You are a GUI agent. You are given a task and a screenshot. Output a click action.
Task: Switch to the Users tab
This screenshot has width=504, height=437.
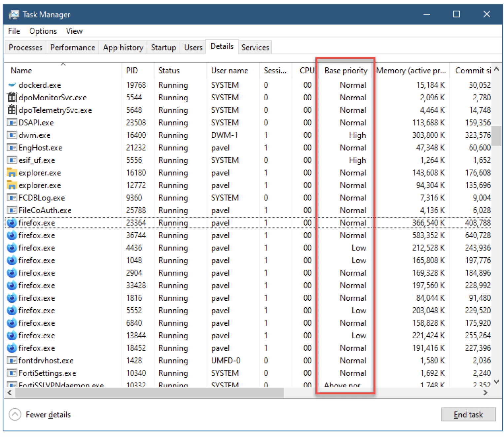pos(193,48)
